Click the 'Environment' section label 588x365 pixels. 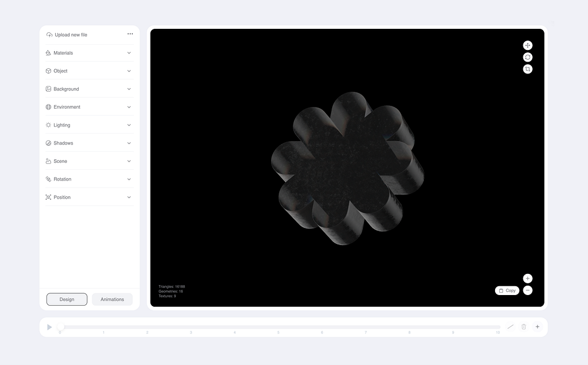click(67, 107)
